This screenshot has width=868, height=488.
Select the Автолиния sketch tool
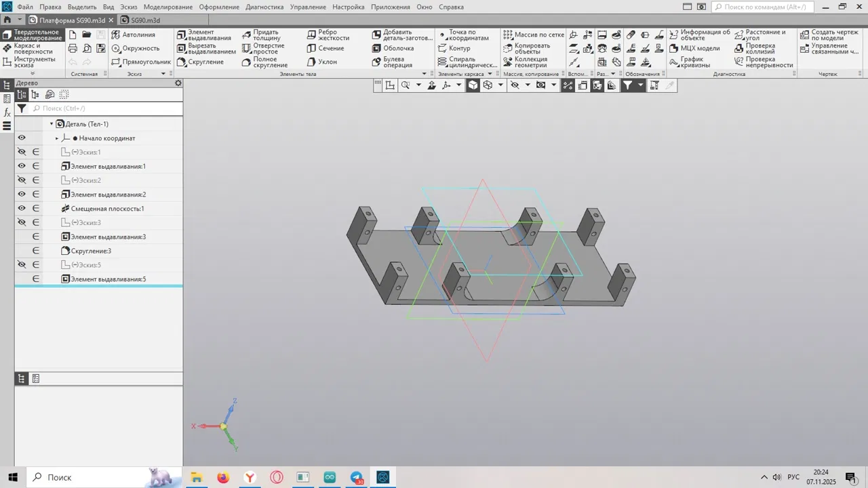[x=134, y=35]
